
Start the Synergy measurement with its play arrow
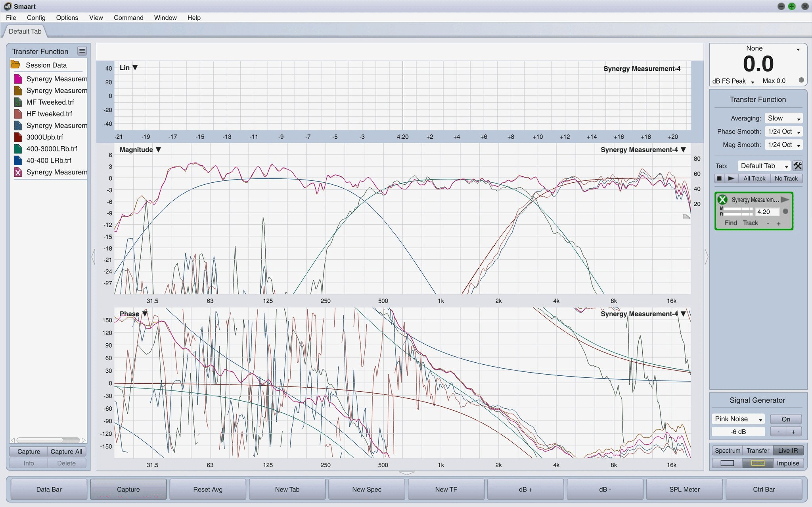pos(785,199)
